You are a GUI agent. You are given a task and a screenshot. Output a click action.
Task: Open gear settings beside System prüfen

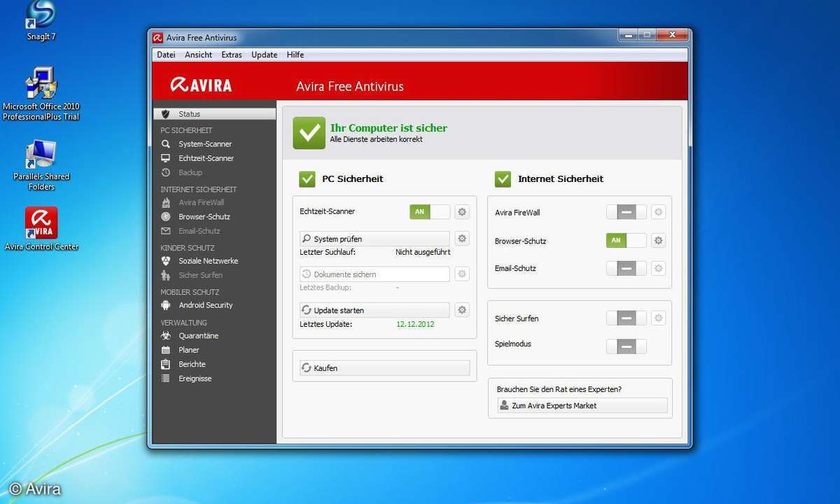pyautogui.click(x=462, y=239)
